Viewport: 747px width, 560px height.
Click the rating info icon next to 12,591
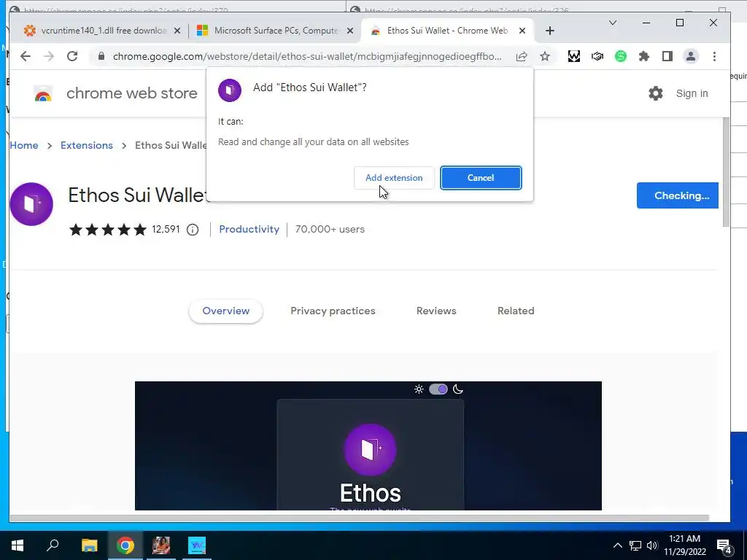pyautogui.click(x=193, y=230)
